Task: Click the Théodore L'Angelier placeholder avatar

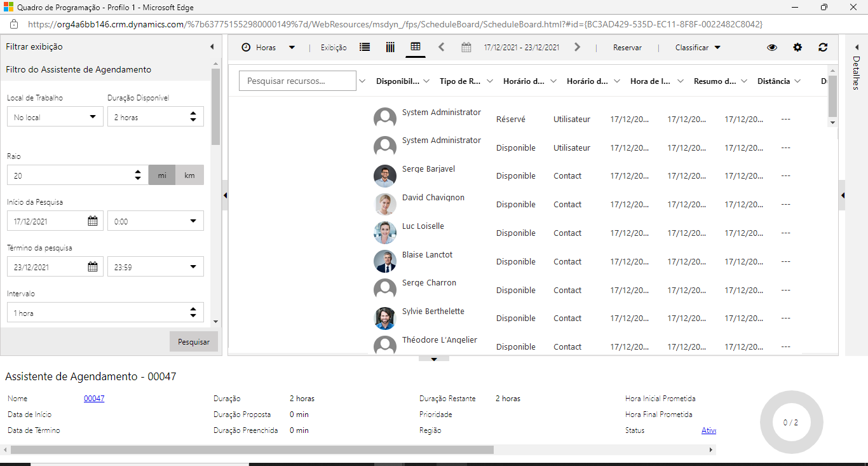Action: [x=385, y=345]
